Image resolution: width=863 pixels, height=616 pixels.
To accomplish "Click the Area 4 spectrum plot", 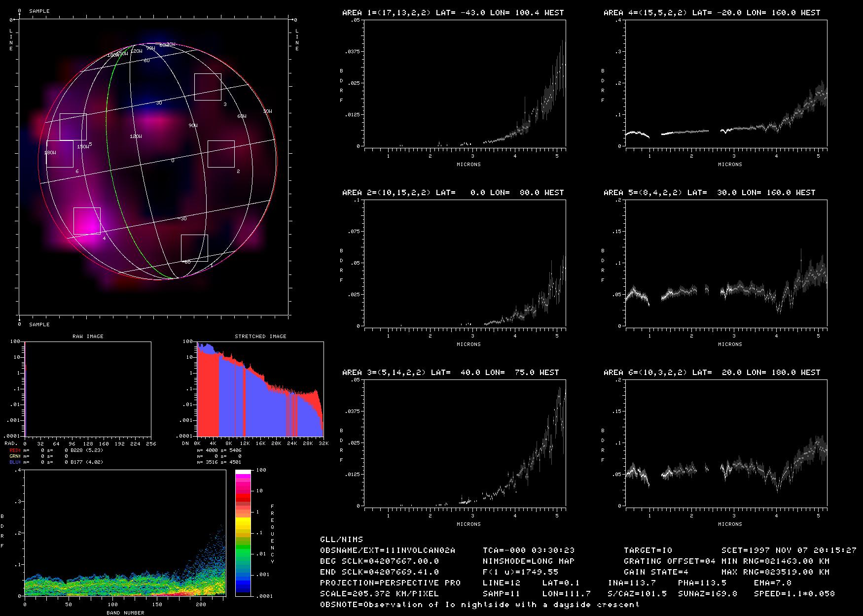I will tap(726, 83).
